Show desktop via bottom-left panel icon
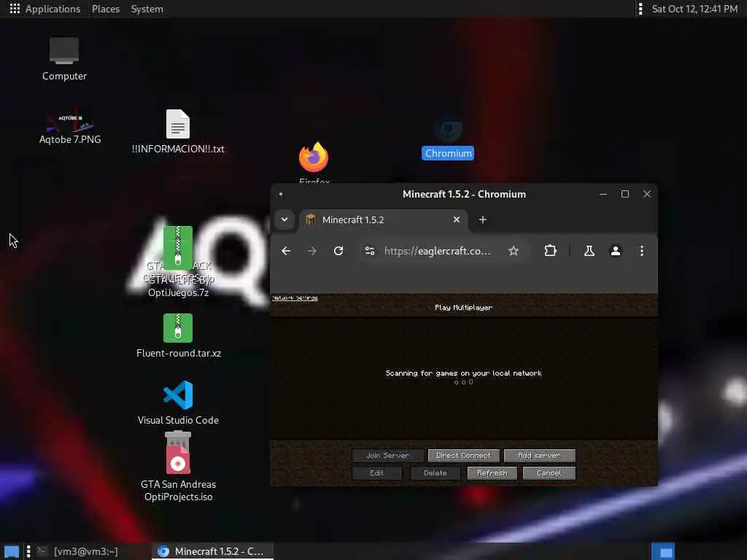 pyautogui.click(x=12, y=552)
